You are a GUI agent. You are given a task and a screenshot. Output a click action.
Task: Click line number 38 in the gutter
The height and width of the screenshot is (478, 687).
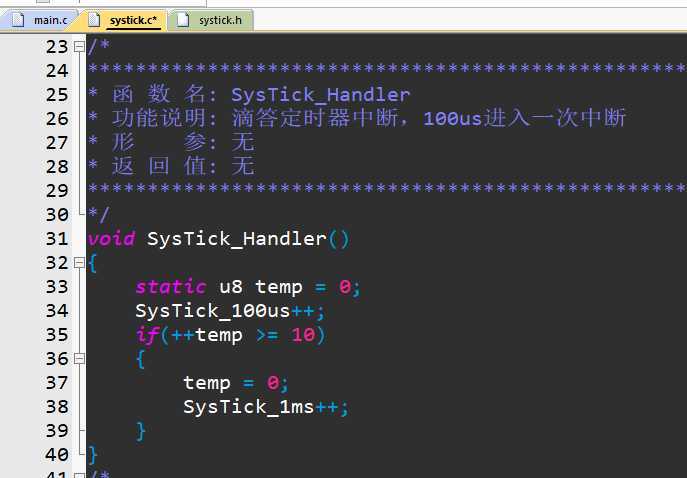click(x=57, y=407)
